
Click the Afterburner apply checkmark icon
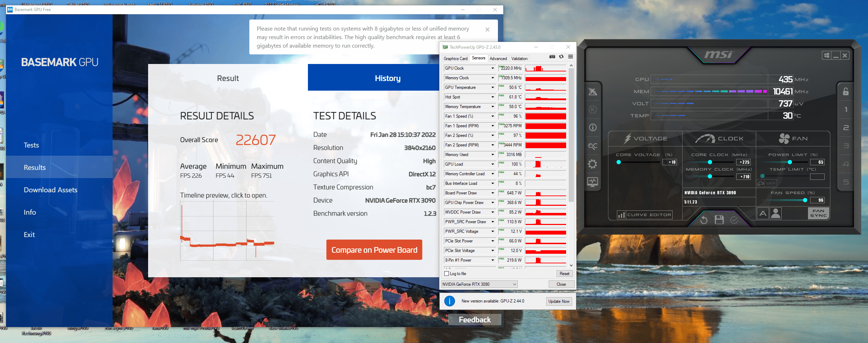(734, 220)
